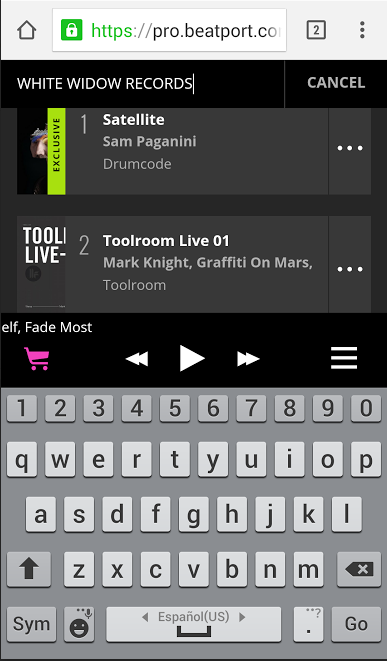
Task: Click the pink shopping cart icon
Action: tap(37, 359)
